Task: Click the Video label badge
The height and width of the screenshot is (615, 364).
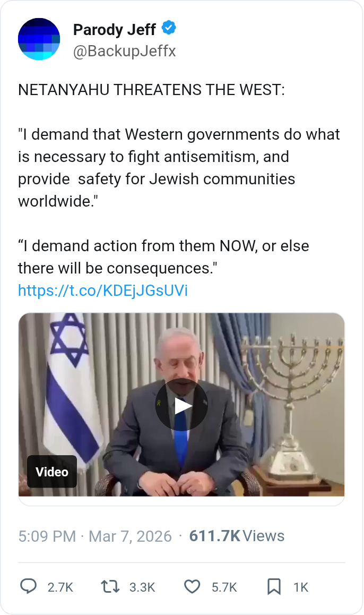Action: pos(51,472)
